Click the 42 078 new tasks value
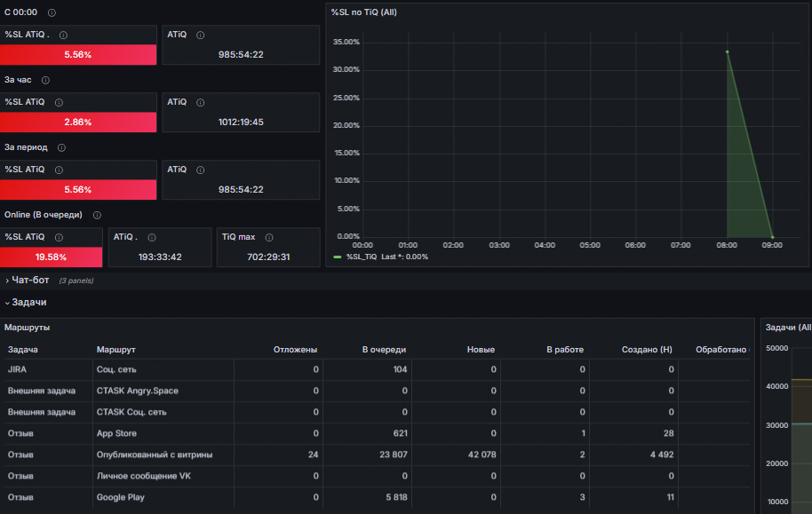The height and width of the screenshot is (514, 812). [482, 455]
